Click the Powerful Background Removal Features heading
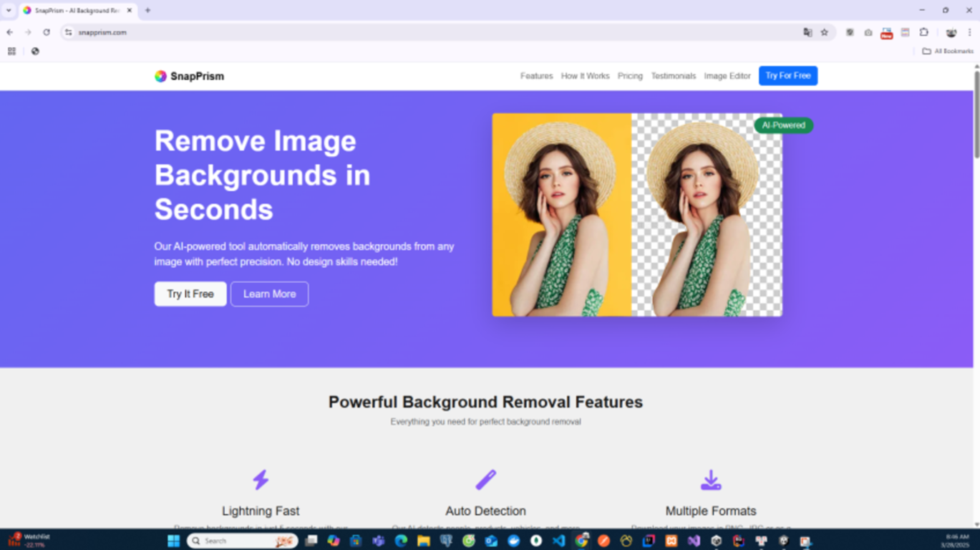This screenshot has width=980, height=550. coord(485,402)
